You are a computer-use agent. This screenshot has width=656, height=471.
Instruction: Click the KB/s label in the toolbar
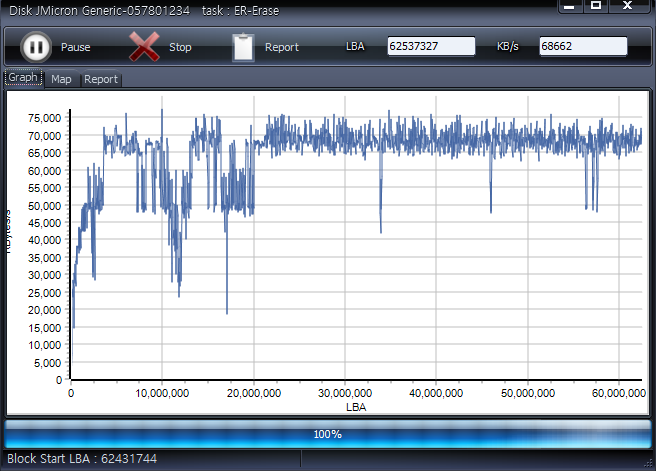(x=508, y=46)
